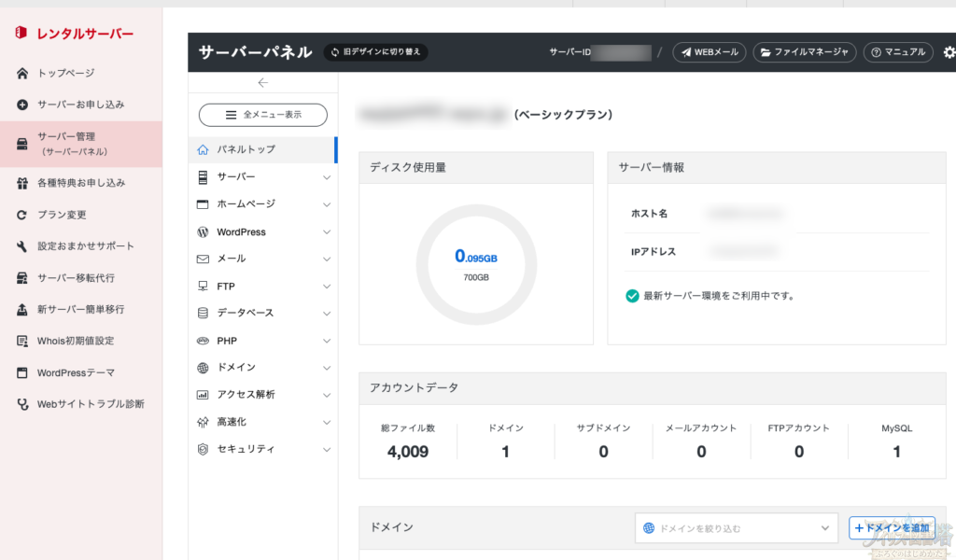Screen dimensions: 956x560
Task: Click the gift icon for 各種特典お申し込み
Action: click(x=22, y=183)
